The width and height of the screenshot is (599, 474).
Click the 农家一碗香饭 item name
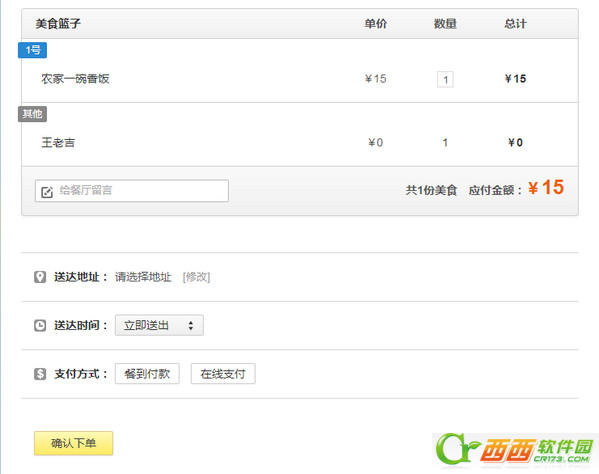[x=75, y=79]
